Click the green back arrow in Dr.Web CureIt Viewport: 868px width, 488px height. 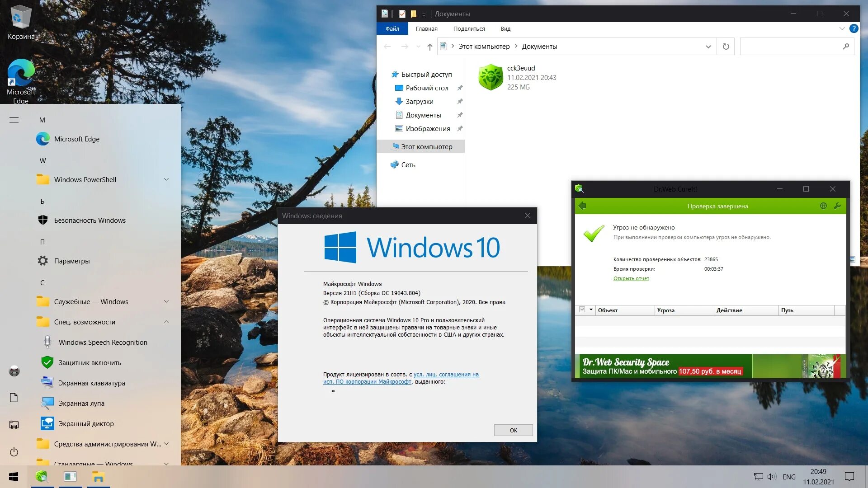coord(583,206)
